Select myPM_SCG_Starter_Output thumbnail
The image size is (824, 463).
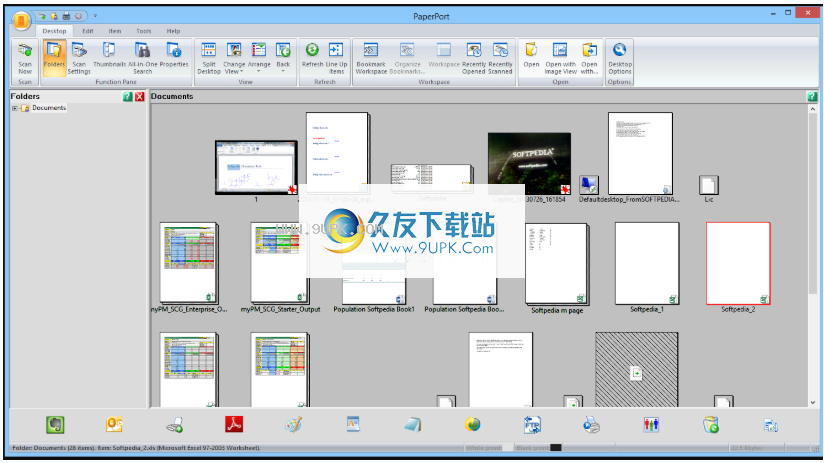(x=280, y=263)
